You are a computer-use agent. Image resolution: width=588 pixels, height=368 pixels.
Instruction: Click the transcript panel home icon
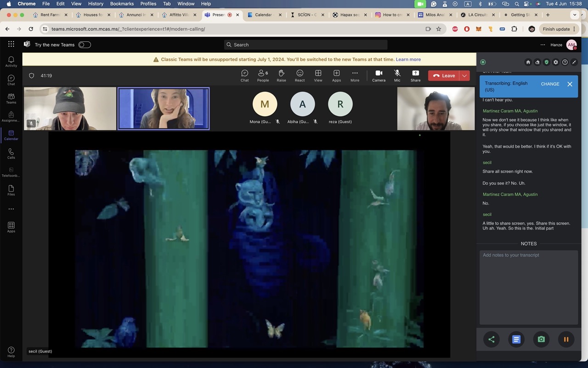click(x=528, y=62)
